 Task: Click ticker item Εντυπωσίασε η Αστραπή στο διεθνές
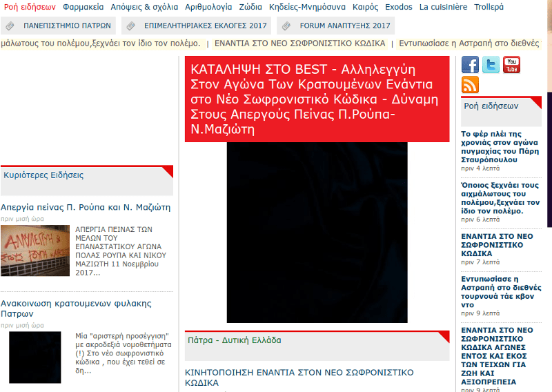pos(469,43)
